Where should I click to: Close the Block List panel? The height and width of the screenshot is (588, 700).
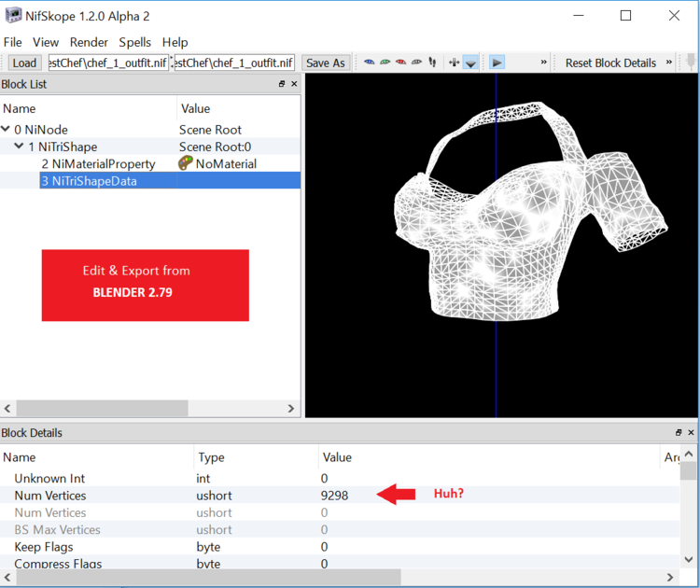pyautogui.click(x=294, y=83)
